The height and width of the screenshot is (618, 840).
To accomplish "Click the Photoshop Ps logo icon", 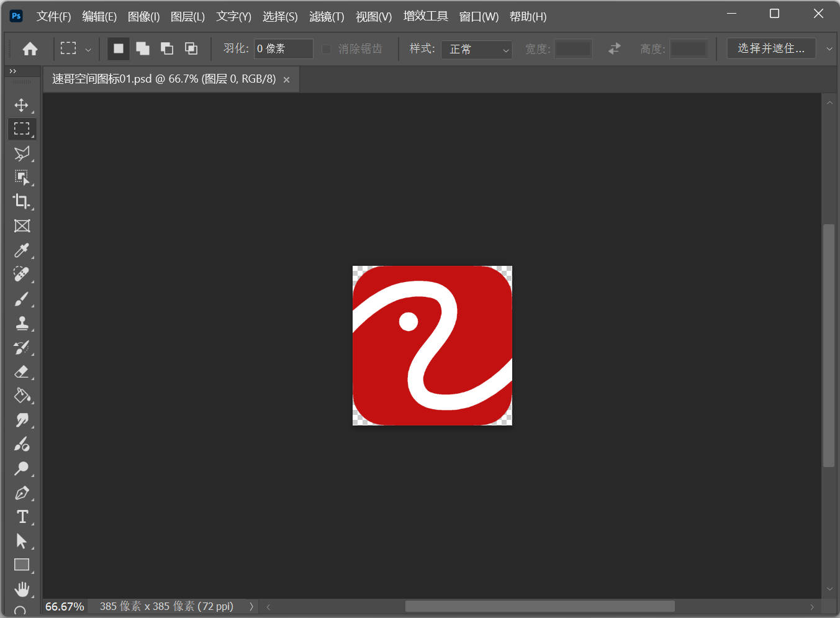I will coord(16,16).
